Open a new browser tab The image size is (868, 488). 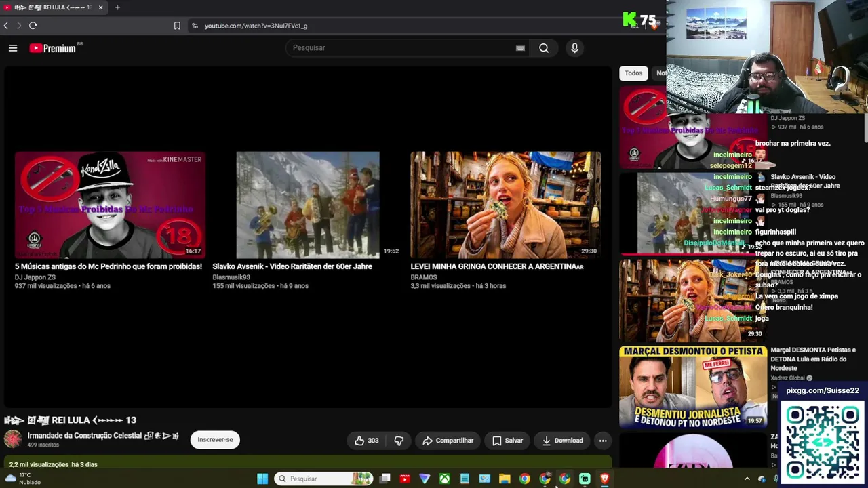pyautogui.click(x=117, y=7)
